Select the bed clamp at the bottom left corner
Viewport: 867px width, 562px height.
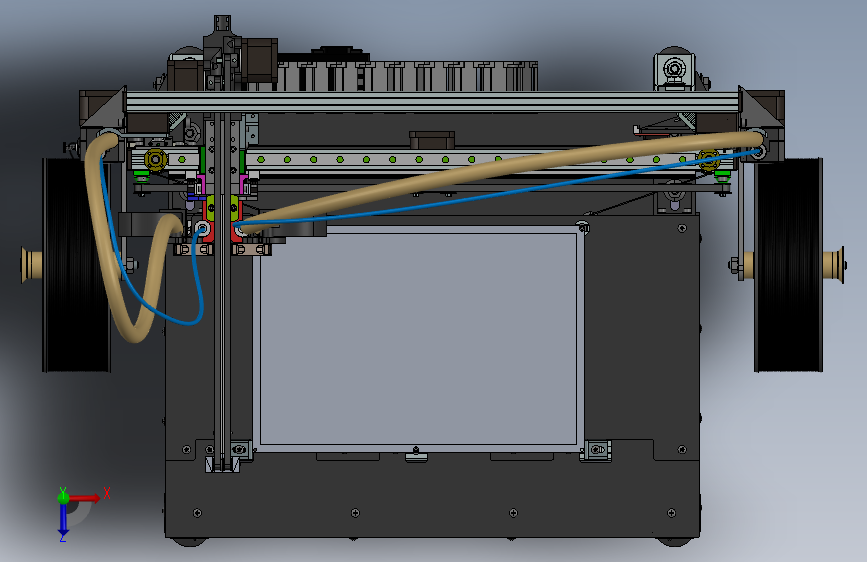pyautogui.click(x=239, y=449)
